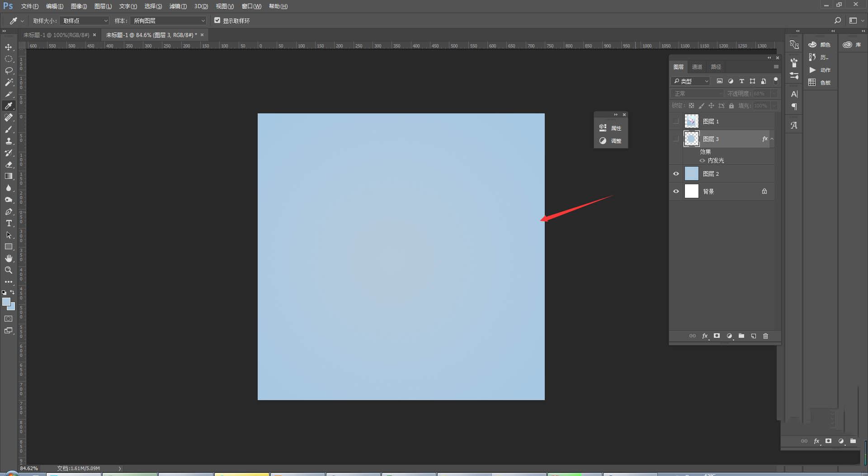Select the Lasso tool

point(9,70)
